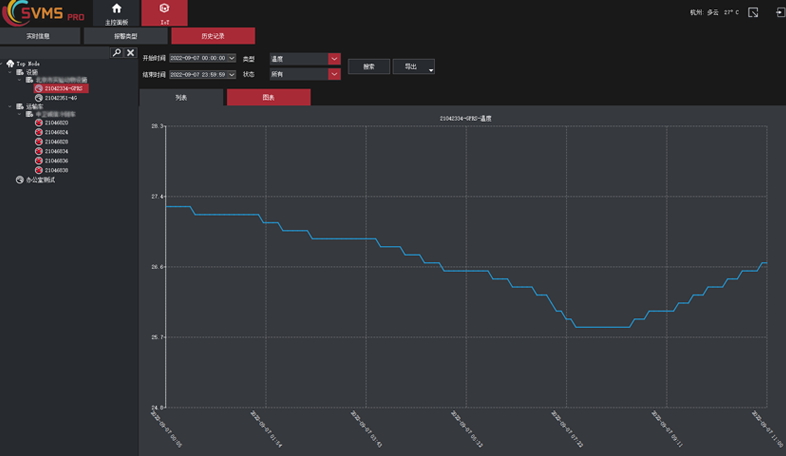The width and height of the screenshot is (786, 456).
Task: Clear tree search with the X icon
Action: click(130, 52)
